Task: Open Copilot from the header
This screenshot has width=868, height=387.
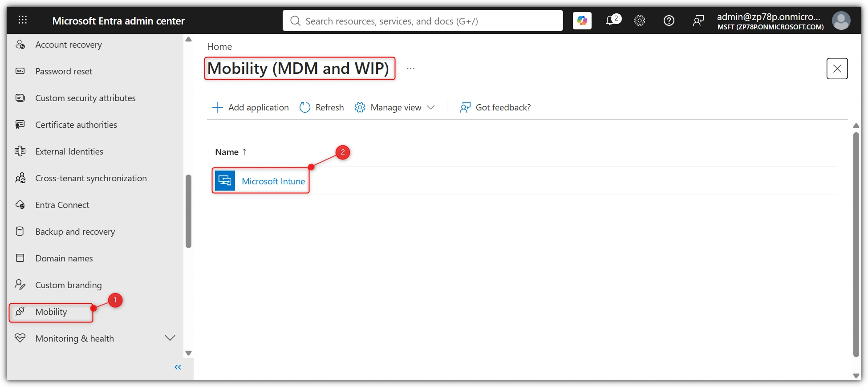Action: click(582, 20)
